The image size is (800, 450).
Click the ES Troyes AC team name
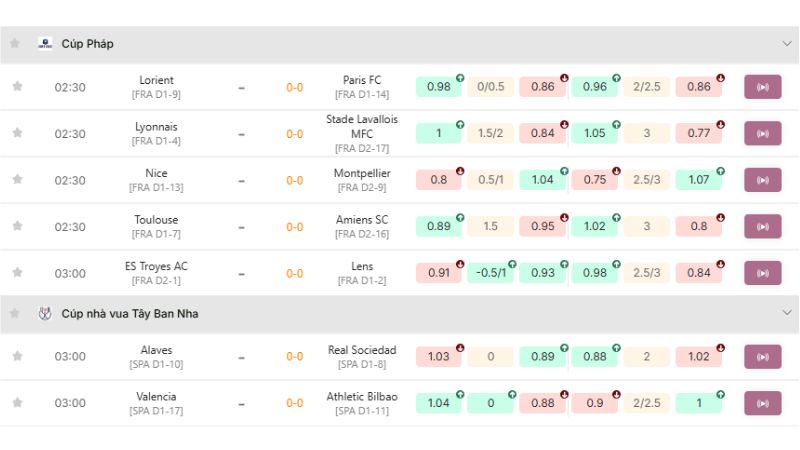tap(155, 266)
